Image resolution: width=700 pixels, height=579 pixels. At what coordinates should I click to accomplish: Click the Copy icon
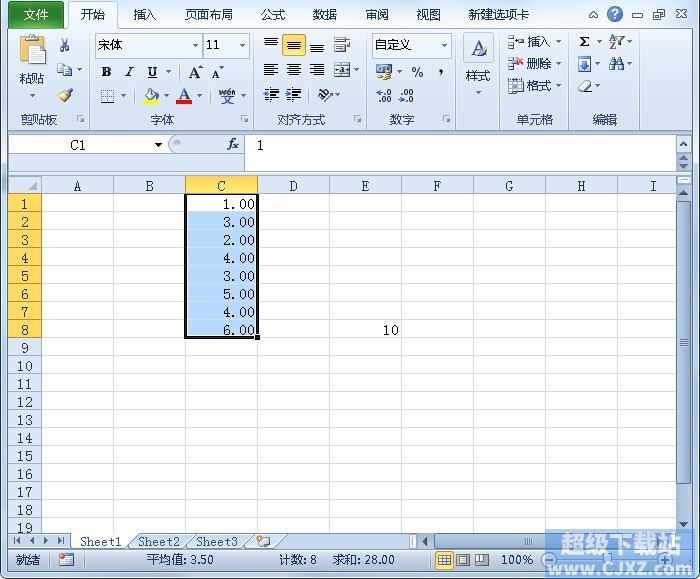pyautogui.click(x=65, y=70)
